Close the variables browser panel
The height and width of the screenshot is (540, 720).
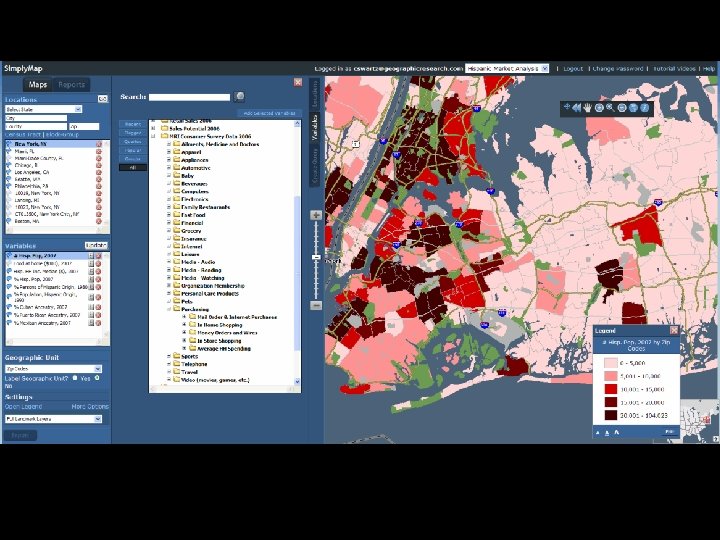coord(298,82)
